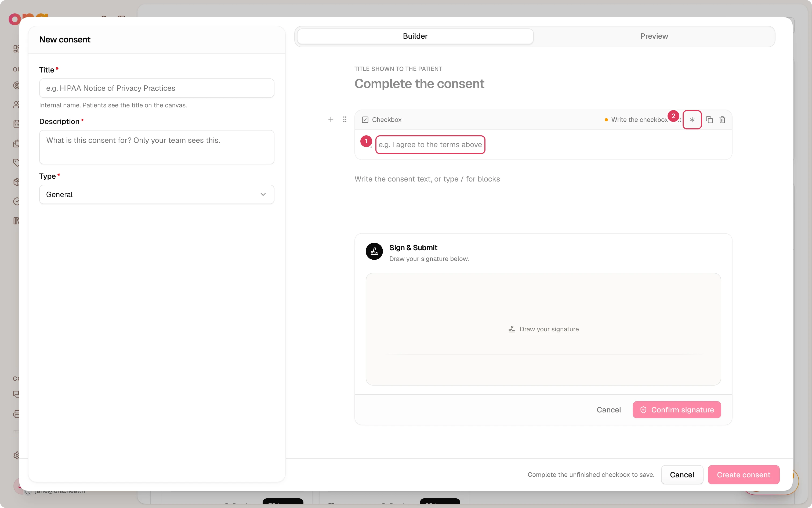Click the Create consent button

[743, 474]
